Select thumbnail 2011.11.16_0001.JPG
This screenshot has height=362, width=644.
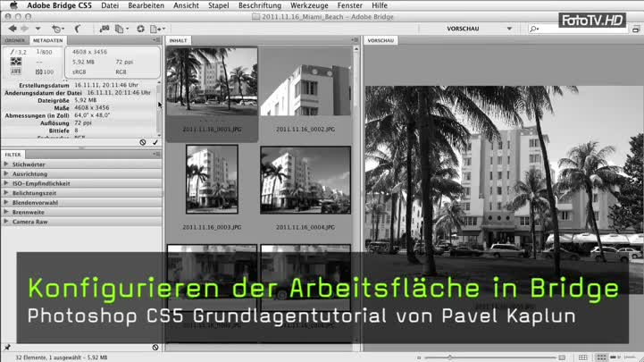[212, 81]
